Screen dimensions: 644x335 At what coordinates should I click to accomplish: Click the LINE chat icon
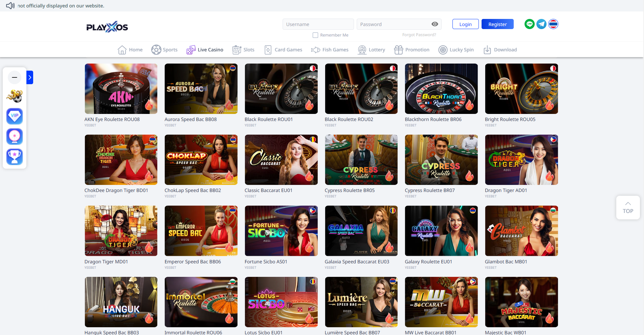[x=529, y=24]
